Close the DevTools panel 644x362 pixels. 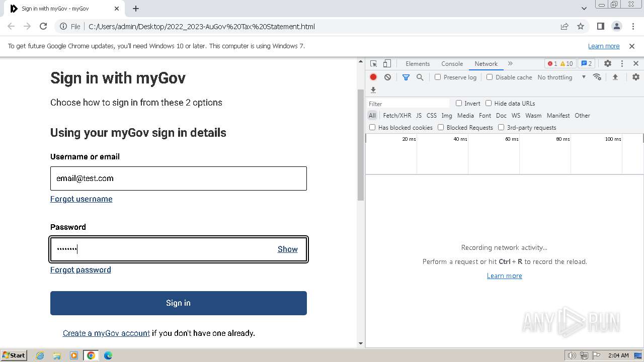click(x=636, y=63)
